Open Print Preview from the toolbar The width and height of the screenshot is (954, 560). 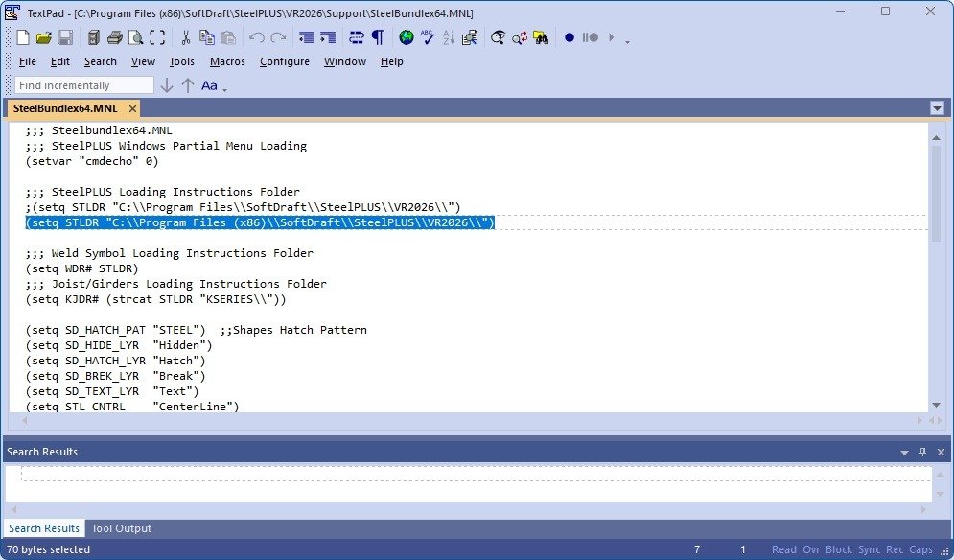[136, 37]
